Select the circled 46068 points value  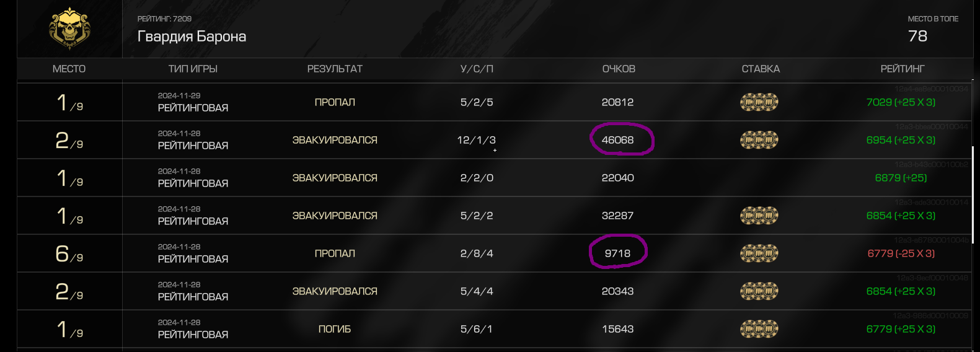[618, 140]
